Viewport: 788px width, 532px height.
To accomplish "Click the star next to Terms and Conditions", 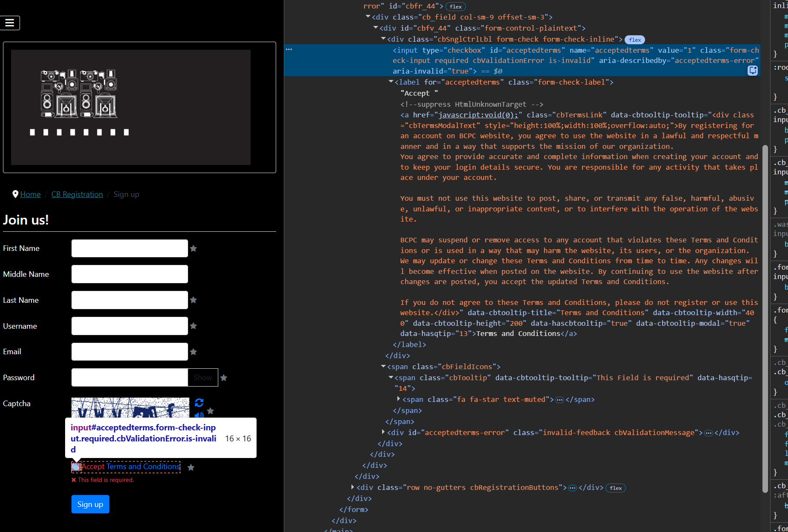I will 191,467.
